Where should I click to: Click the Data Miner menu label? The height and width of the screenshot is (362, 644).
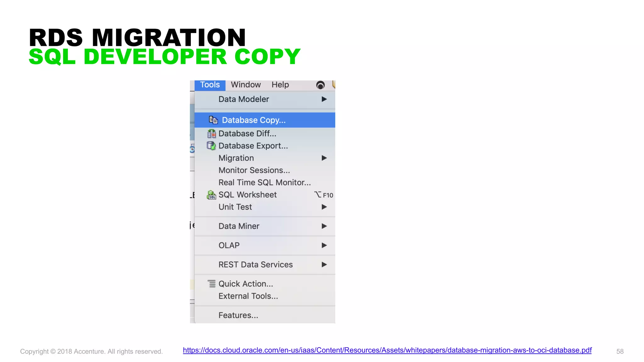click(239, 226)
